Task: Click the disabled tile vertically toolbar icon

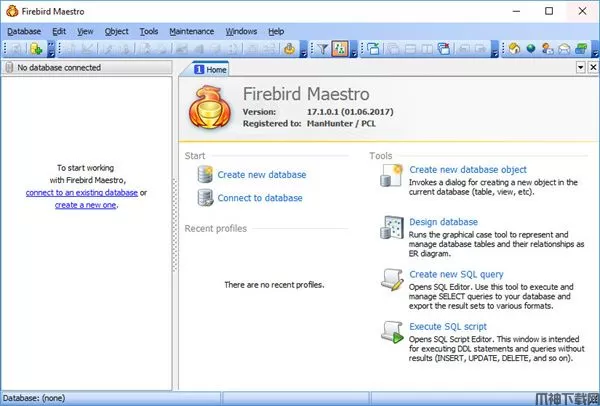Action: tap(427, 49)
